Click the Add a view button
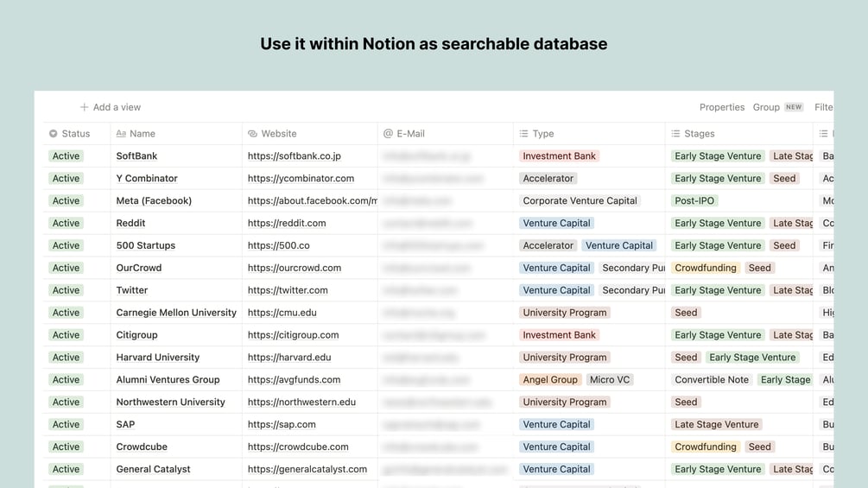 (117, 107)
